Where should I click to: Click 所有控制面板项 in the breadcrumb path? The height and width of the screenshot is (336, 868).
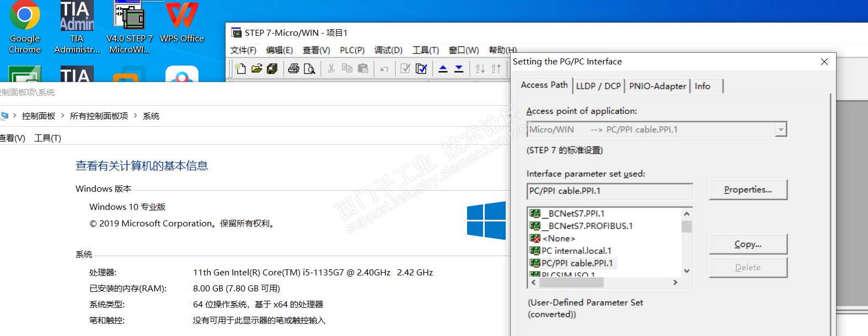point(99,116)
